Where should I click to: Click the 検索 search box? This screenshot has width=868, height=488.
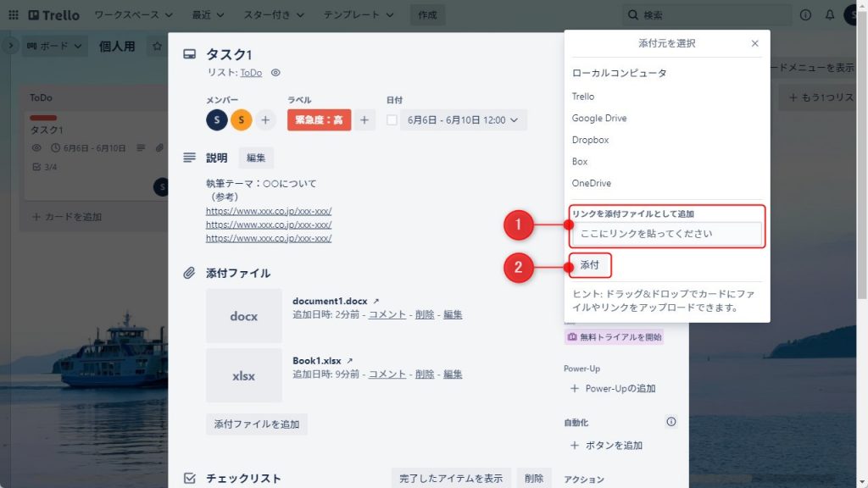click(x=706, y=15)
